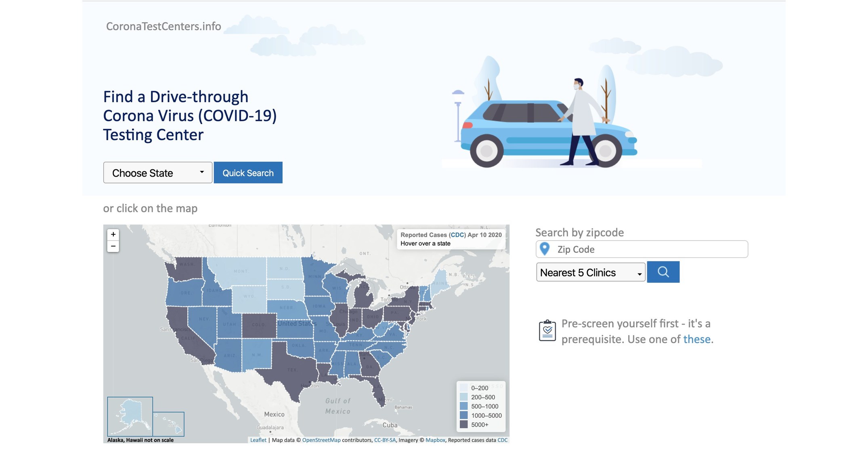Screen dimensions: 868x455
Task: Open the Choose State dropdown
Action: tap(157, 173)
